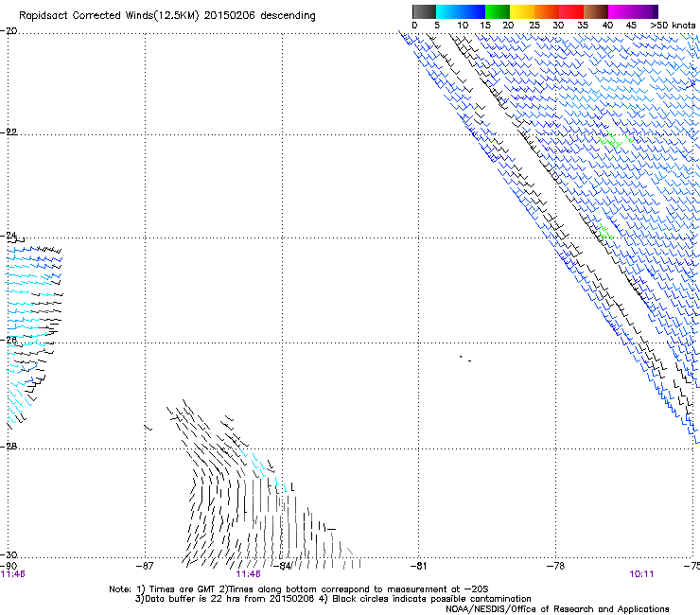Click the -81 longitude axis label

418,566
